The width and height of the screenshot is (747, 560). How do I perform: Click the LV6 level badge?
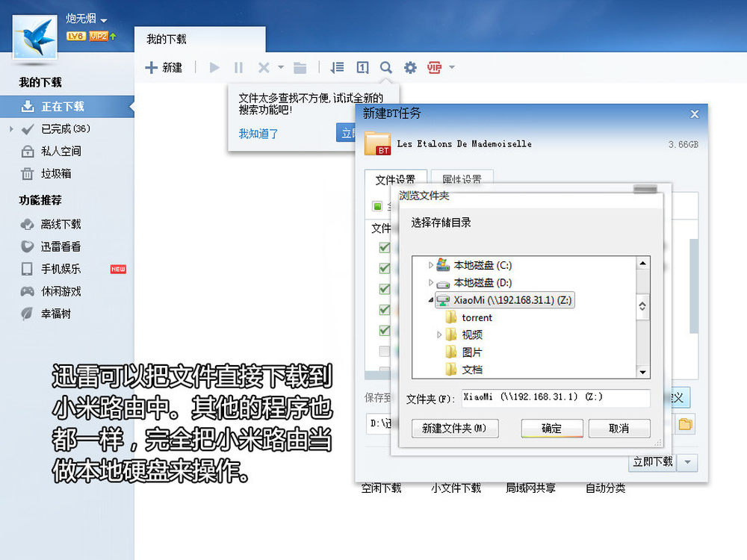click(75, 36)
